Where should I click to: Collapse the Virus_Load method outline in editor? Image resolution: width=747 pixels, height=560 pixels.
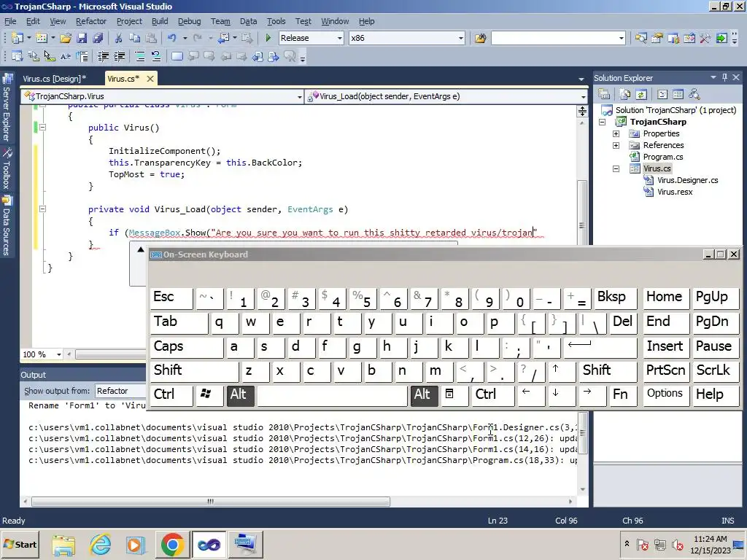click(43, 209)
